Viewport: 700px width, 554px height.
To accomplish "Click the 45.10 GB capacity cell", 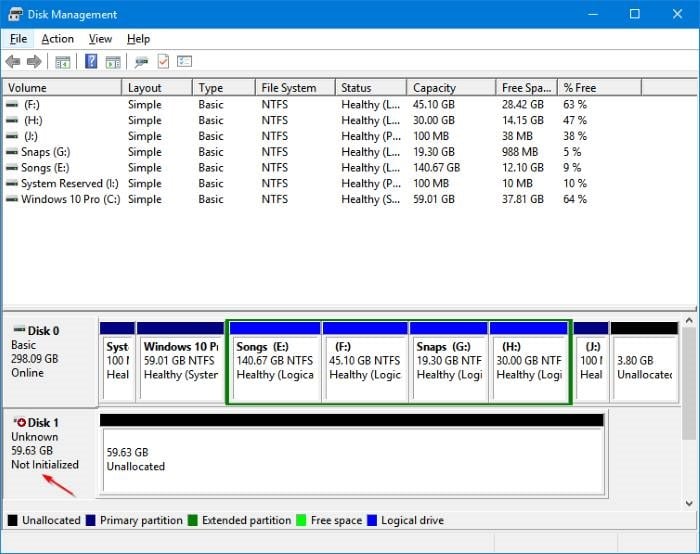I will tap(433, 104).
